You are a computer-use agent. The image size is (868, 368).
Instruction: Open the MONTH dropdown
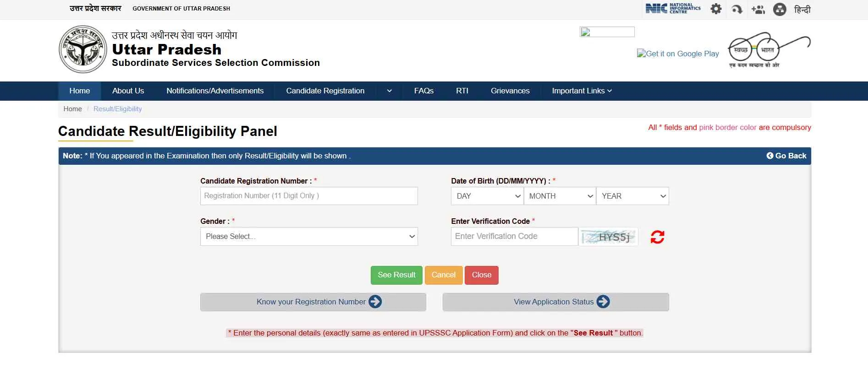(x=560, y=196)
